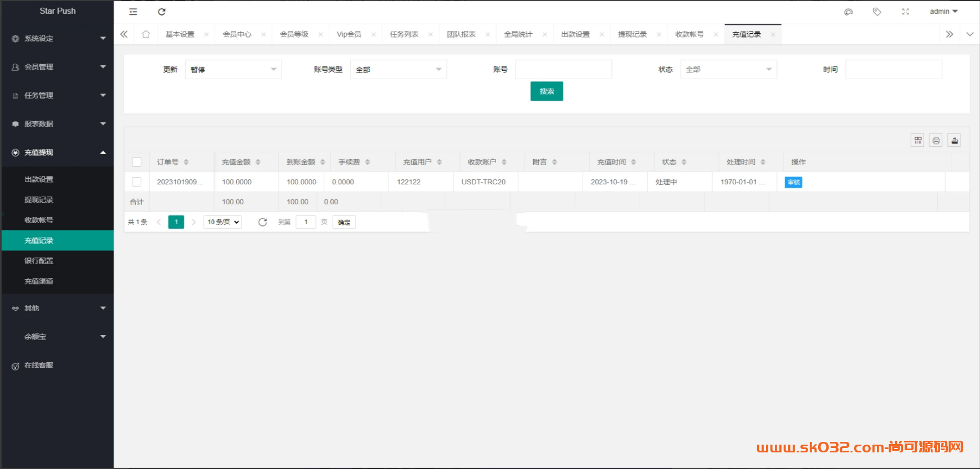Enter fullscreen mode icon
Screen dimensions: 980x469
coord(906,12)
